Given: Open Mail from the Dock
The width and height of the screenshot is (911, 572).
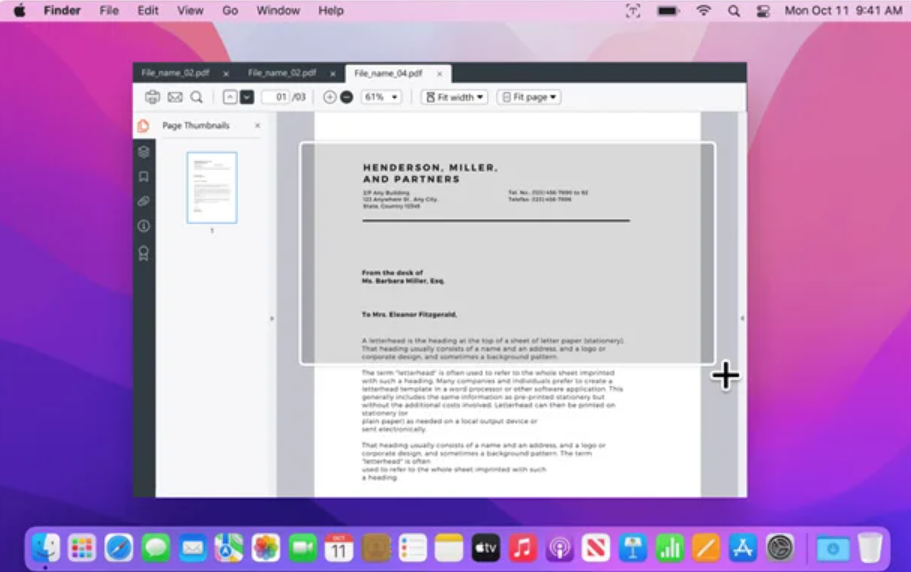Looking at the screenshot, I should (x=192, y=548).
